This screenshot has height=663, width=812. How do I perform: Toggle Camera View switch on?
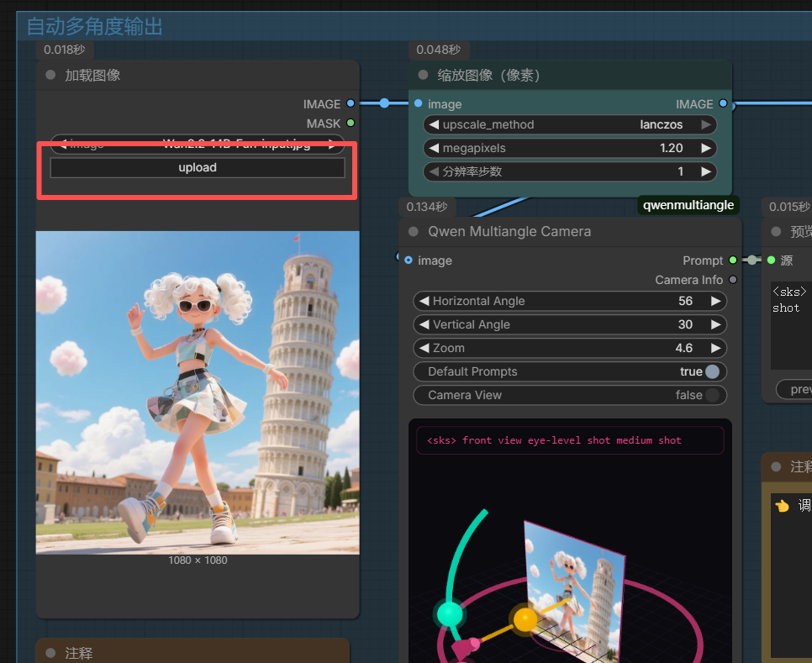(x=713, y=395)
